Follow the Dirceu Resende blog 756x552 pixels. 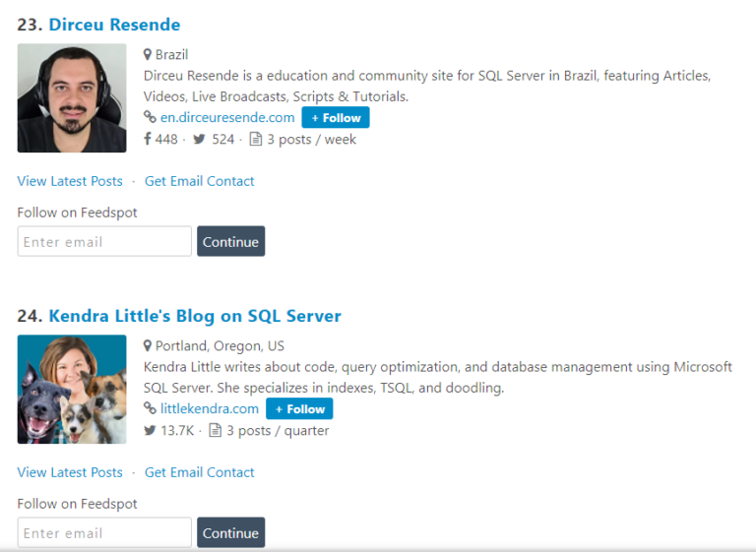(x=336, y=118)
